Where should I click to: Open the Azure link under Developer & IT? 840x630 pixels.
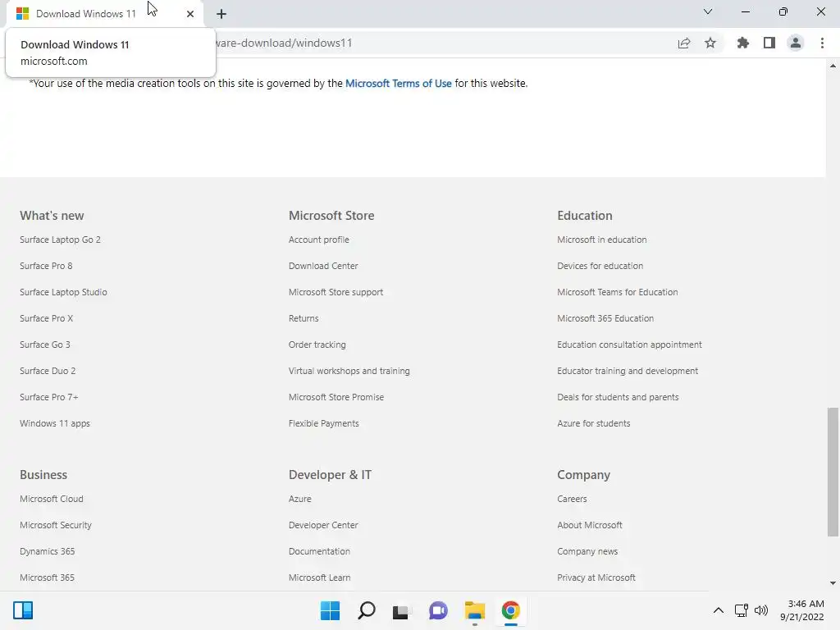[300, 499]
